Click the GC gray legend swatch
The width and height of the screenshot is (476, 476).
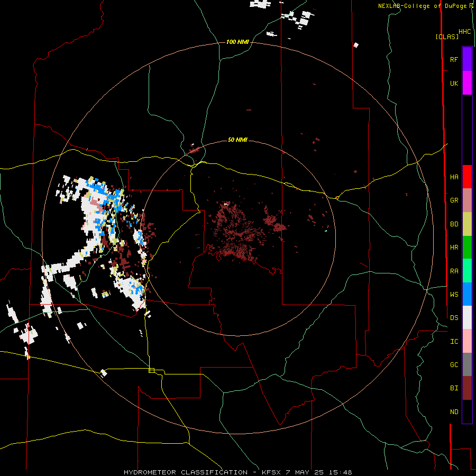pyautogui.click(x=467, y=364)
